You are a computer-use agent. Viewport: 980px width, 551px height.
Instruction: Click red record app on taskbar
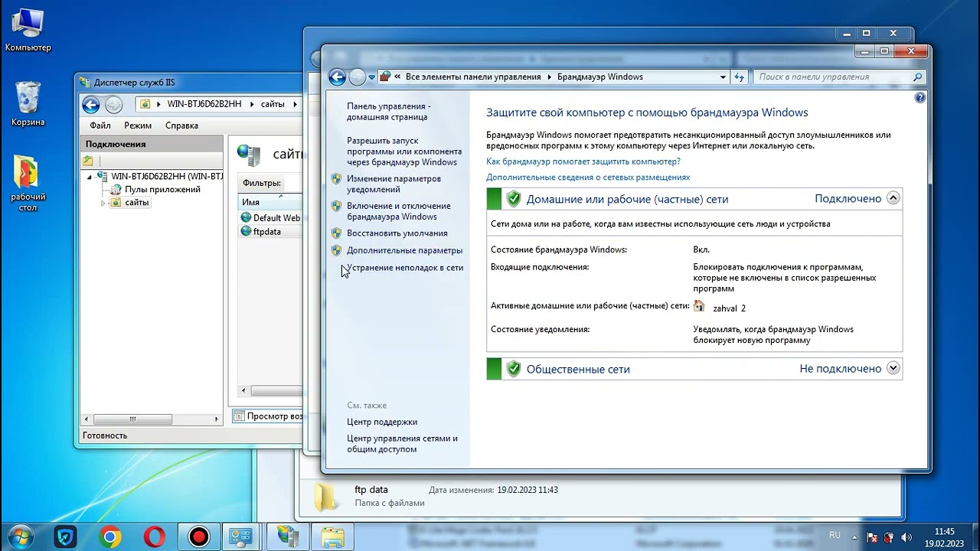click(x=199, y=537)
